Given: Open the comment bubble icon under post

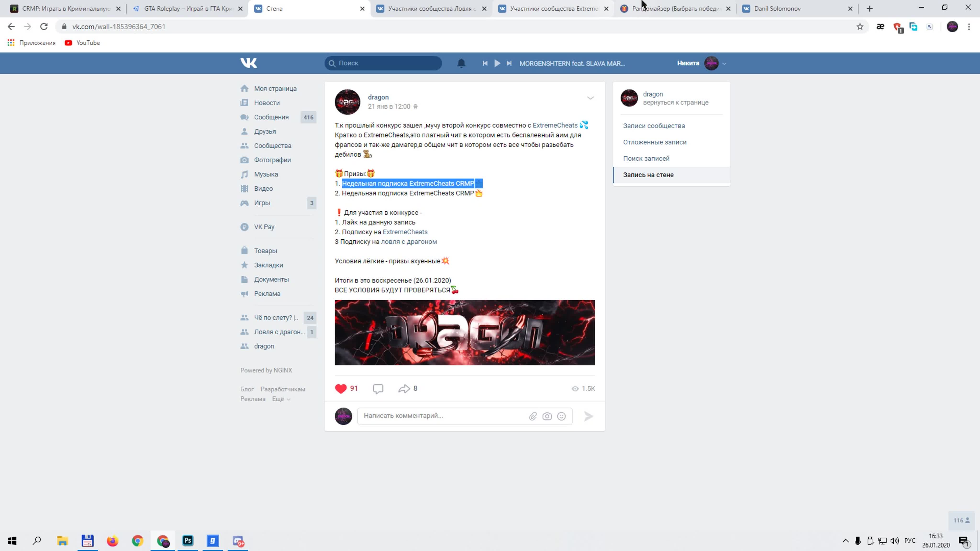Looking at the screenshot, I should click(x=378, y=389).
